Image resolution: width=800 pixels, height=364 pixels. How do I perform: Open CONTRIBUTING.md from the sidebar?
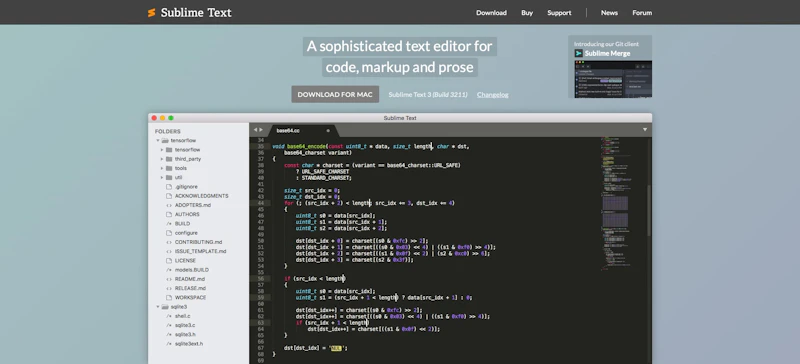[198, 242]
